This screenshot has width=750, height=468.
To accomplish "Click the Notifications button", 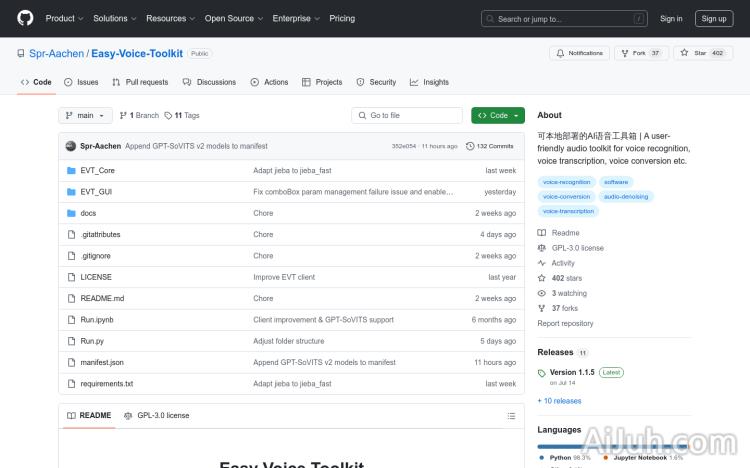I will (x=579, y=53).
